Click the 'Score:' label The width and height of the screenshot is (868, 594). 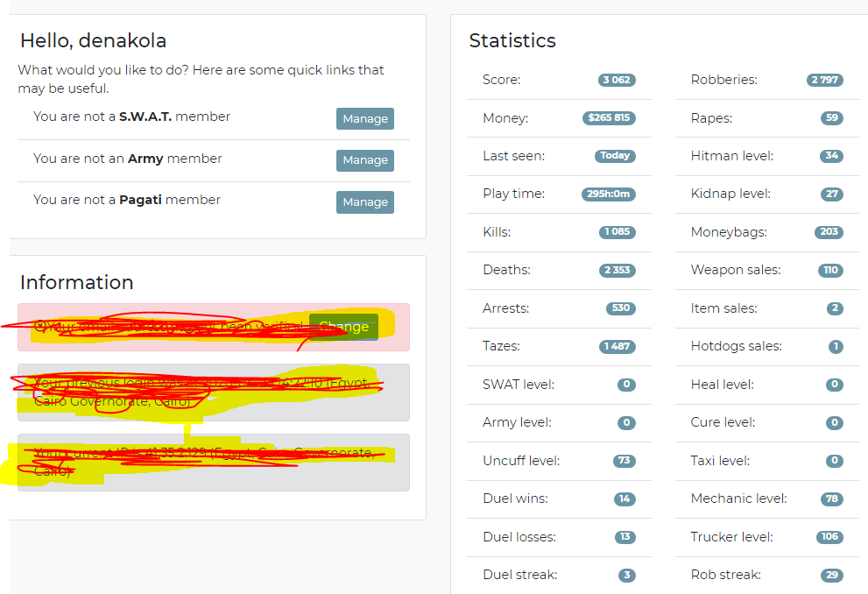coord(502,80)
